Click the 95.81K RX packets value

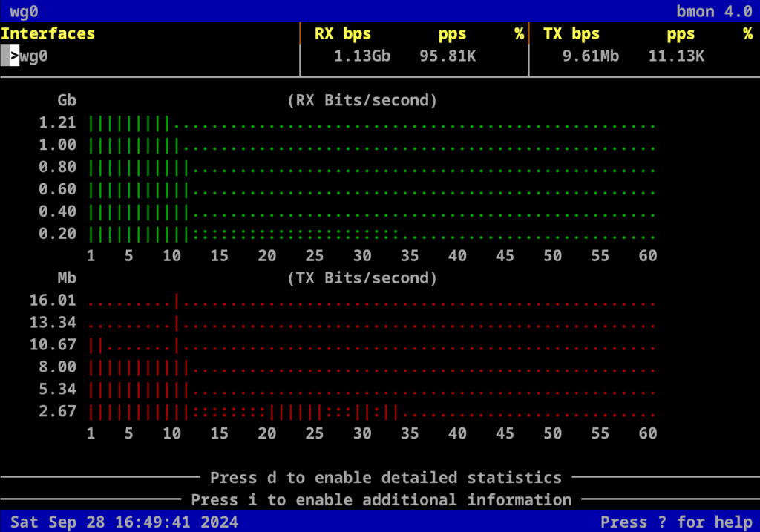pos(448,56)
